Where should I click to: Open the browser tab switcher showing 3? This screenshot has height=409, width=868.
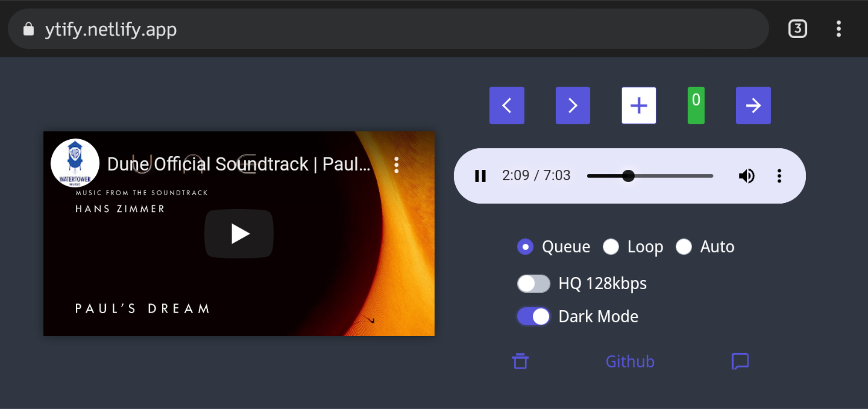tap(798, 29)
